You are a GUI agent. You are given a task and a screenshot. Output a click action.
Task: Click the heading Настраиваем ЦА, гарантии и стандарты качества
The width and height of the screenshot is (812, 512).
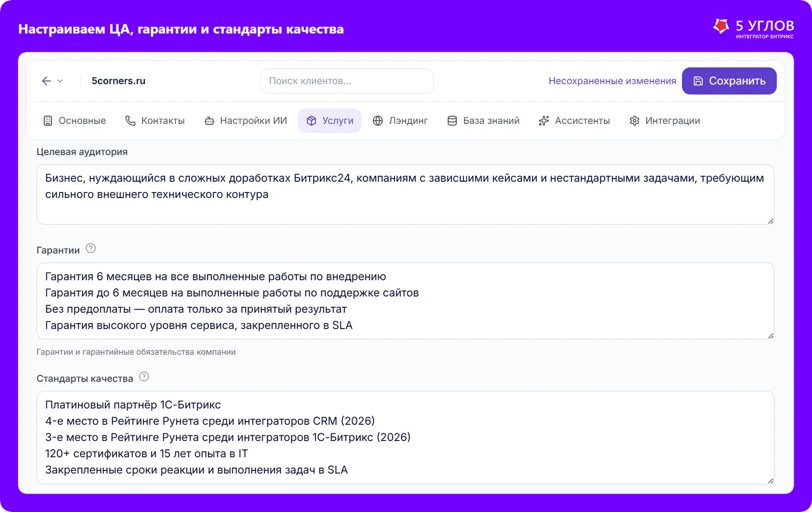pos(181,29)
